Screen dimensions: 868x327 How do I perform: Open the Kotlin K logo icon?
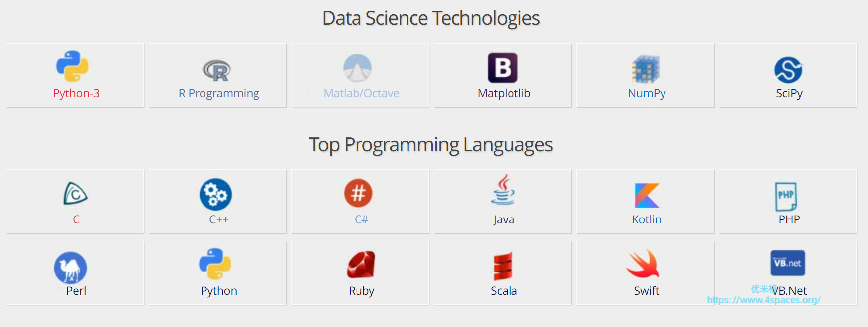(x=647, y=195)
